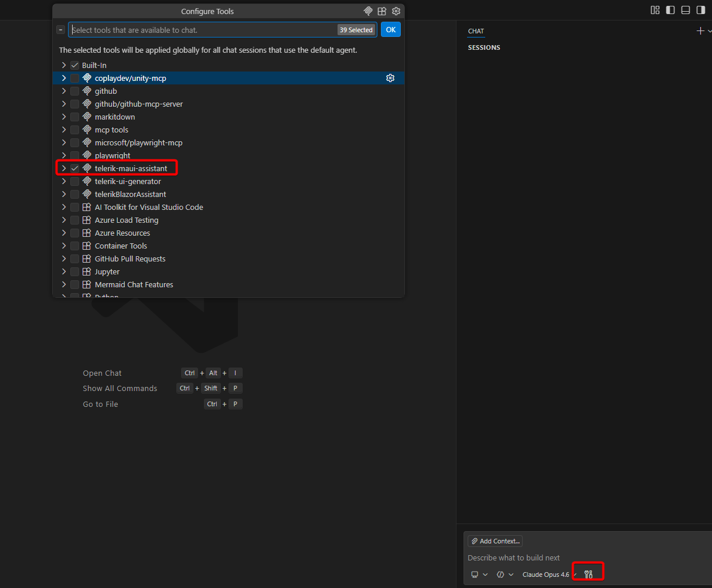
Task: Enable github/github-mcp-server checkbox
Action: tap(74, 104)
